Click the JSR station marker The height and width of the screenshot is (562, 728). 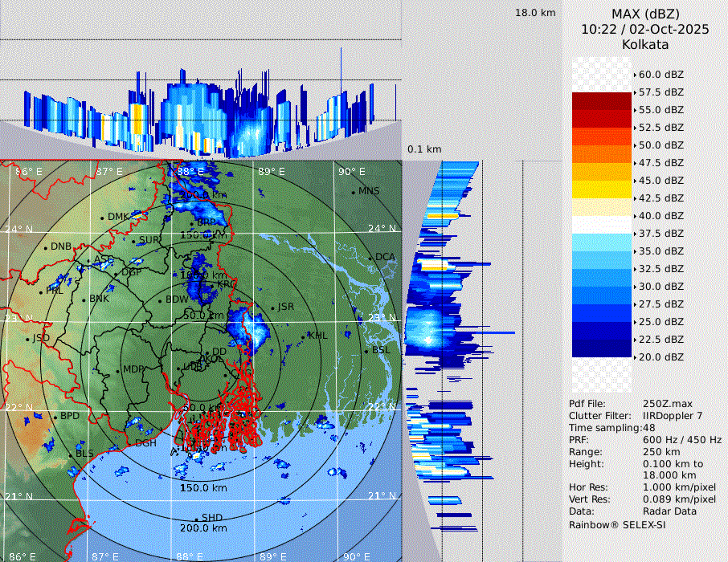pos(272,307)
